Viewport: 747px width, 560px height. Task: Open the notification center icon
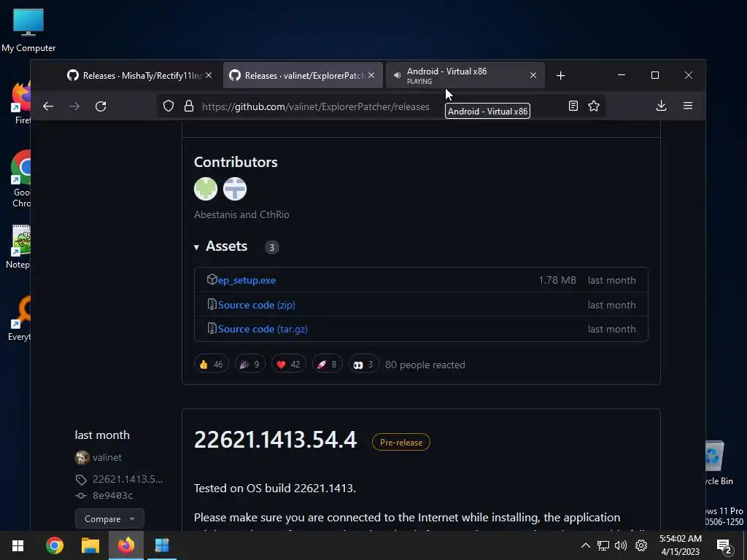pos(724,546)
